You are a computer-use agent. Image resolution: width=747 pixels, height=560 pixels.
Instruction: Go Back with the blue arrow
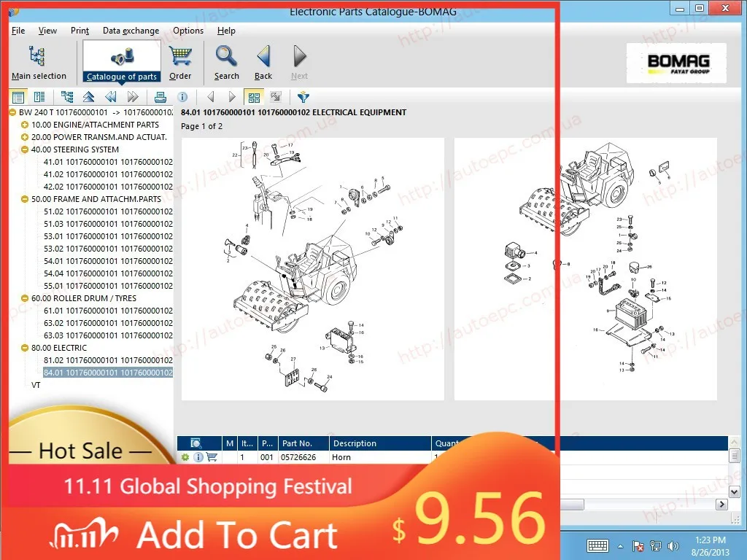tap(263, 63)
